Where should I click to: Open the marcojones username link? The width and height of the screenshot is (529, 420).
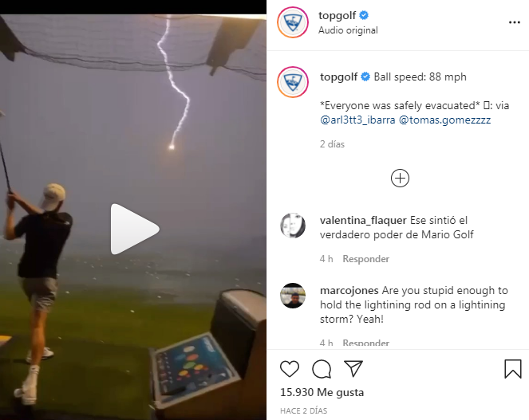[x=349, y=291]
